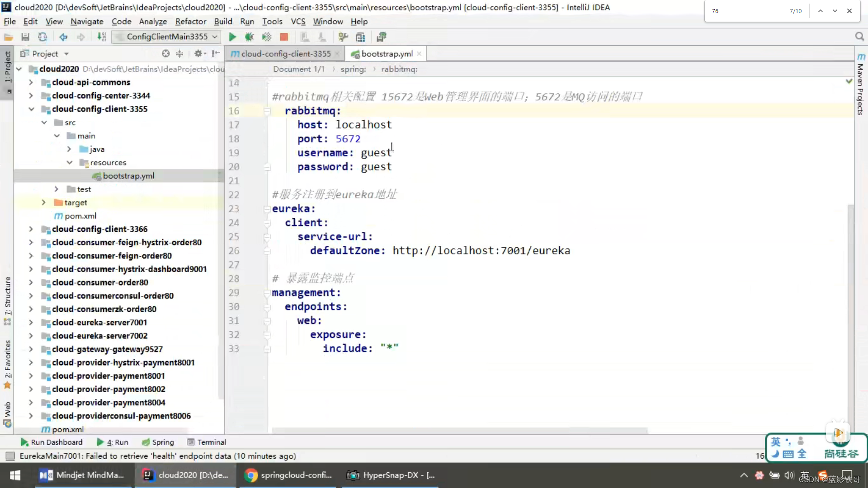The height and width of the screenshot is (488, 868).
Task: Open the Chrome springcloud-config taskbar item
Action: point(288,475)
